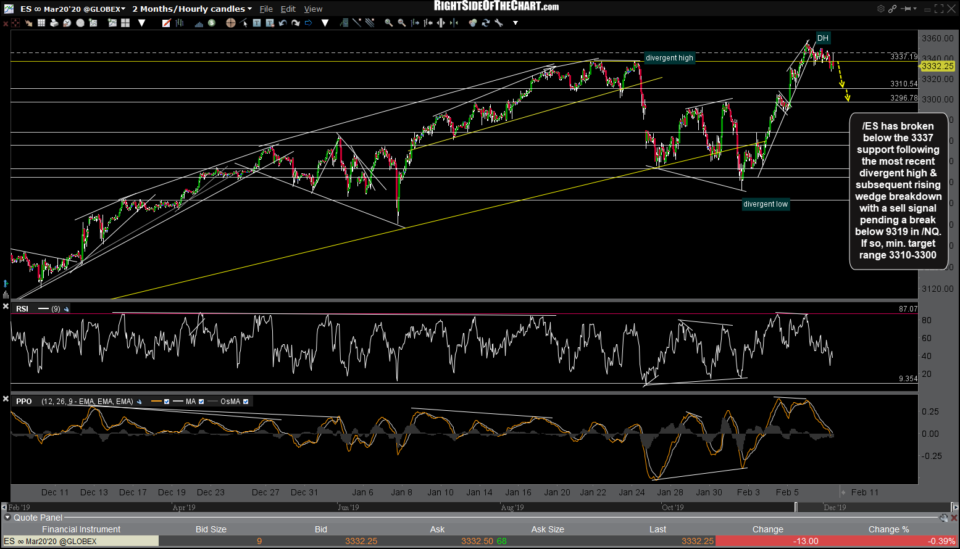Select the parallel lines channel tool

tap(369, 23)
